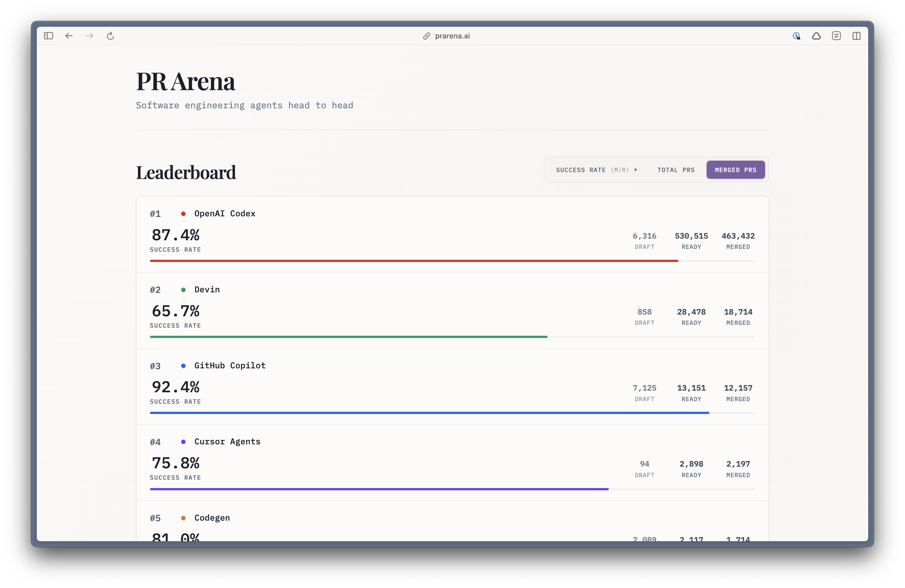Click the 87.4% success rate value
The height and width of the screenshot is (588, 905).
tap(175, 235)
